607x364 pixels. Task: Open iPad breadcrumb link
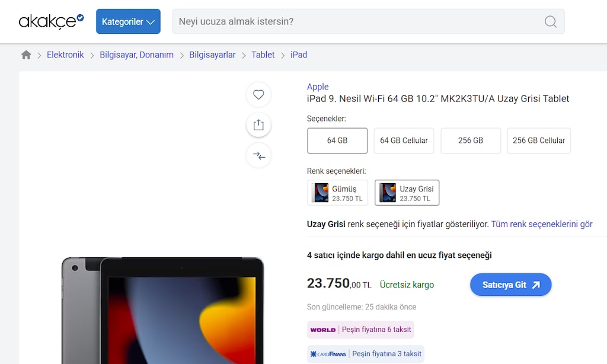click(x=299, y=55)
